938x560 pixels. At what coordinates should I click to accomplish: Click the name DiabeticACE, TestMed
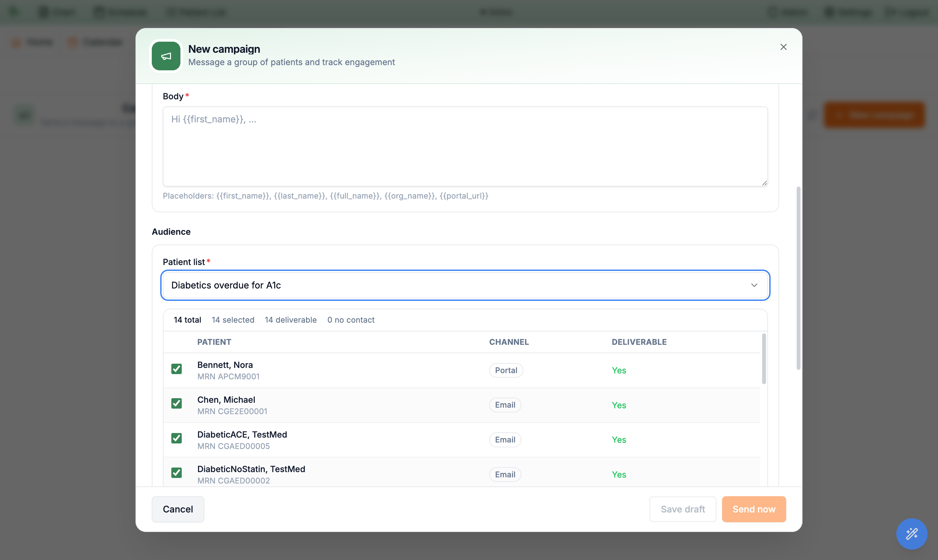click(242, 434)
